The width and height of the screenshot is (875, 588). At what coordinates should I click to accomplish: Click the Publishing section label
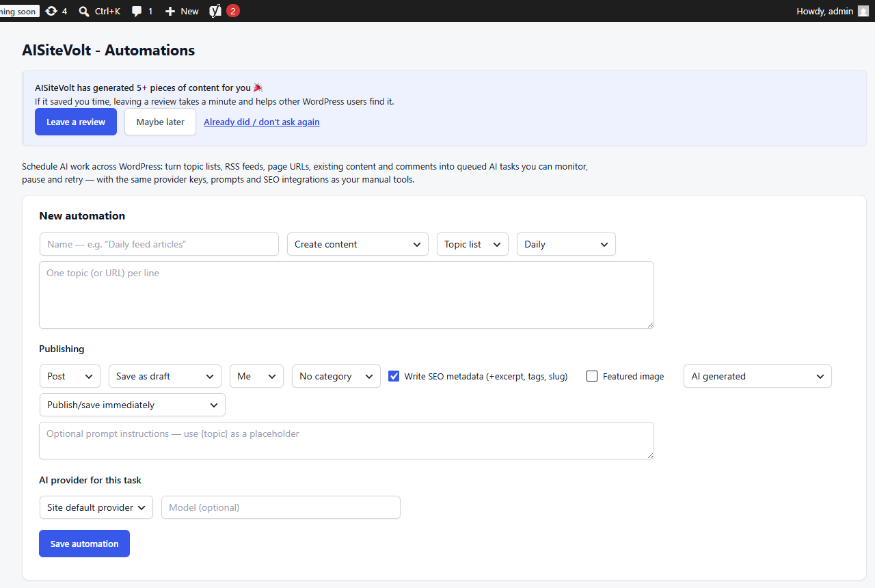coord(62,349)
